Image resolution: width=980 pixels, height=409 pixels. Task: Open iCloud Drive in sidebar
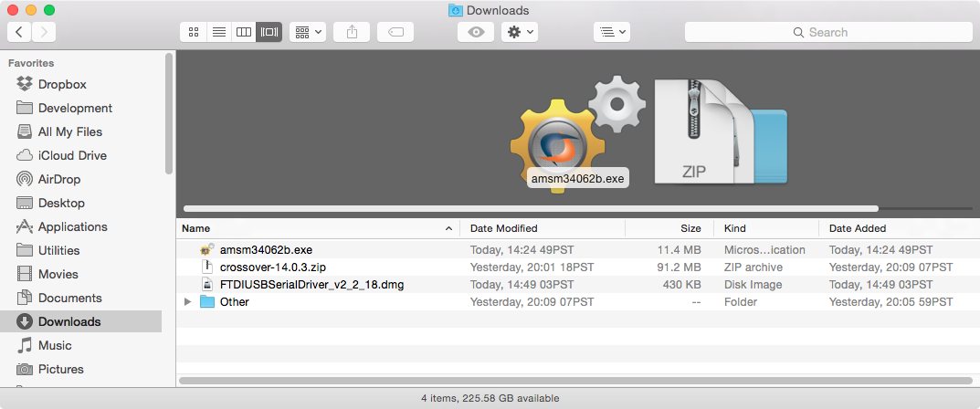pos(80,155)
